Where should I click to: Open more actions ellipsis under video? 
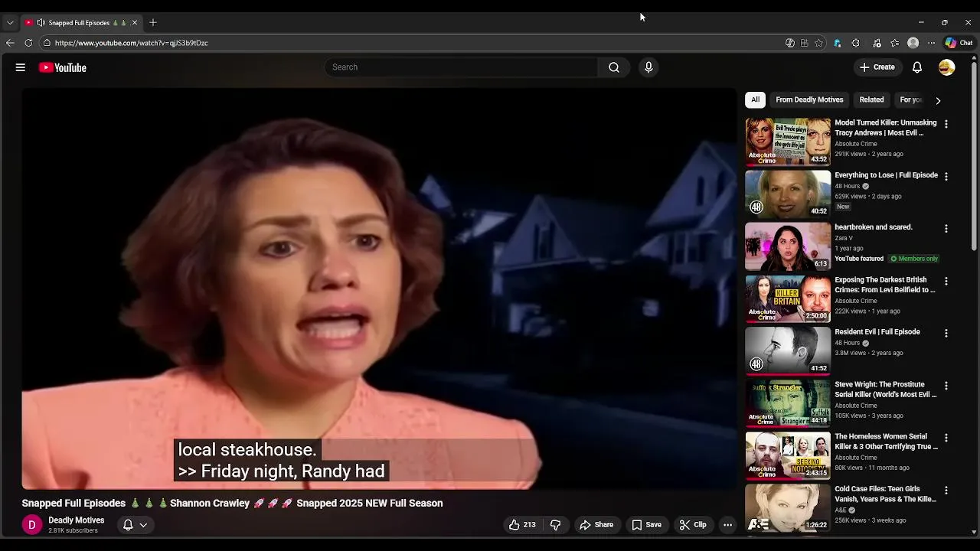[x=727, y=525]
